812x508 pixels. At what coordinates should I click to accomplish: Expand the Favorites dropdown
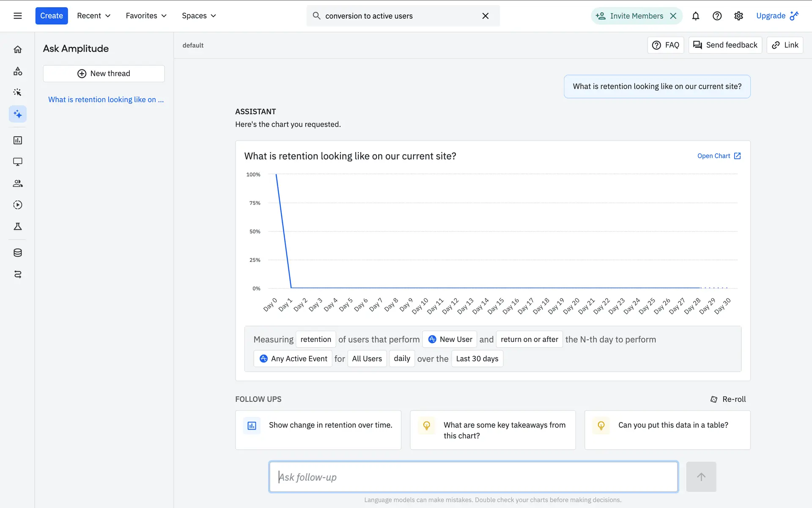(146, 16)
